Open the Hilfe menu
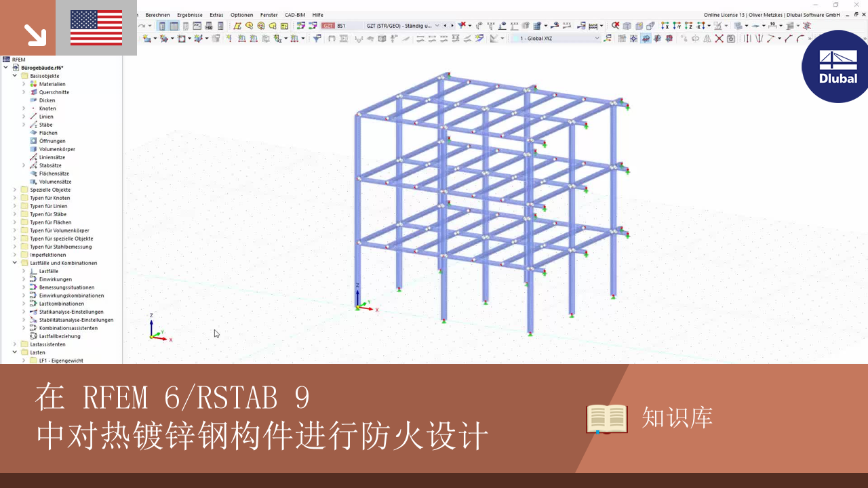 click(317, 15)
